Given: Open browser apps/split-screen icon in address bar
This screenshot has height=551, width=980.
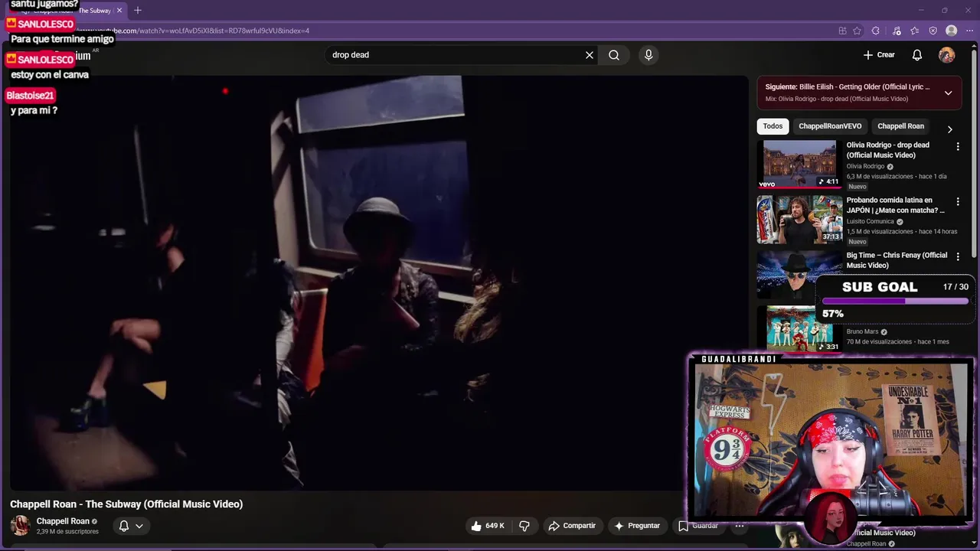Looking at the screenshot, I should [x=842, y=31].
